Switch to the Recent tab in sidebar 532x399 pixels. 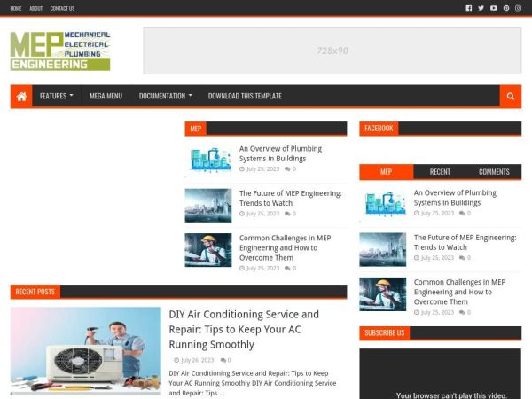pos(440,172)
